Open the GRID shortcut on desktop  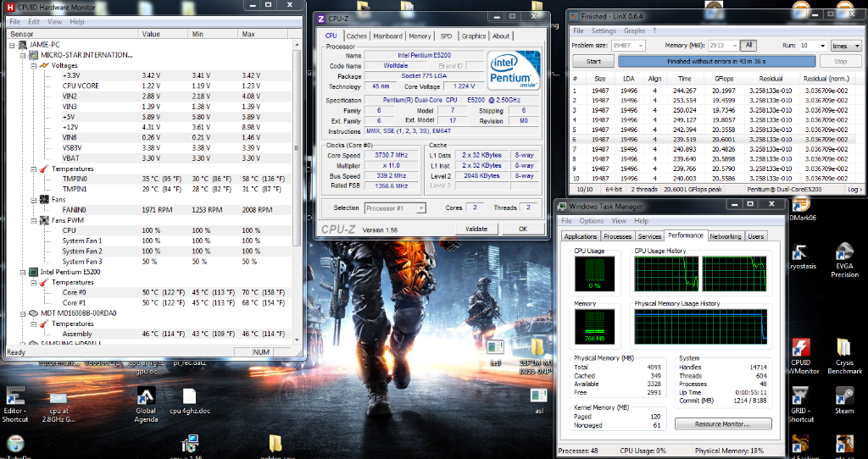click(x=800, y=404)
